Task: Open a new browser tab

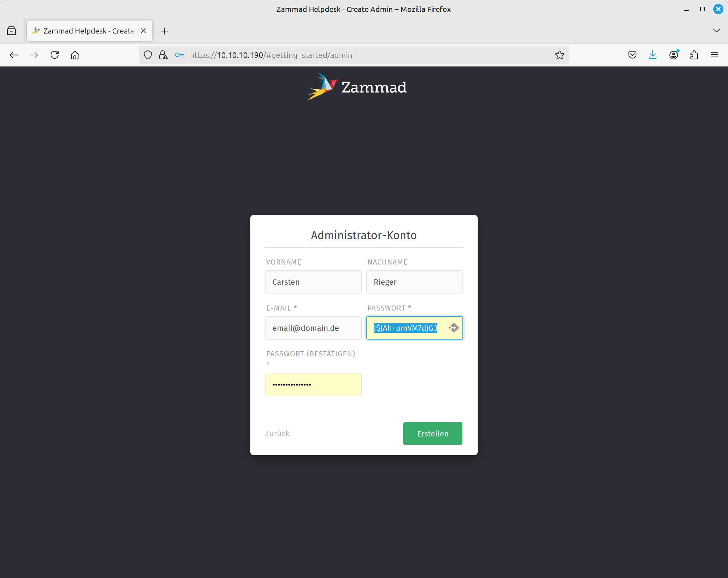Action: click(x=164, y=31)
